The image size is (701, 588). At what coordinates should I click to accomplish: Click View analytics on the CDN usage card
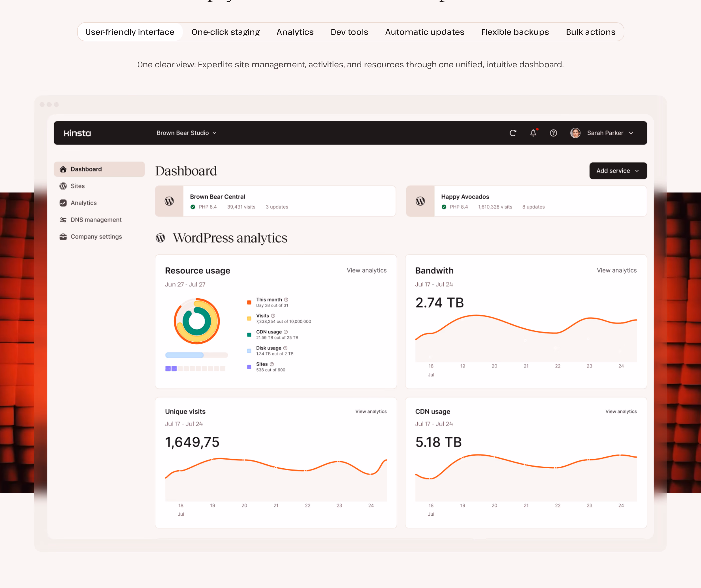coord(621,412)
